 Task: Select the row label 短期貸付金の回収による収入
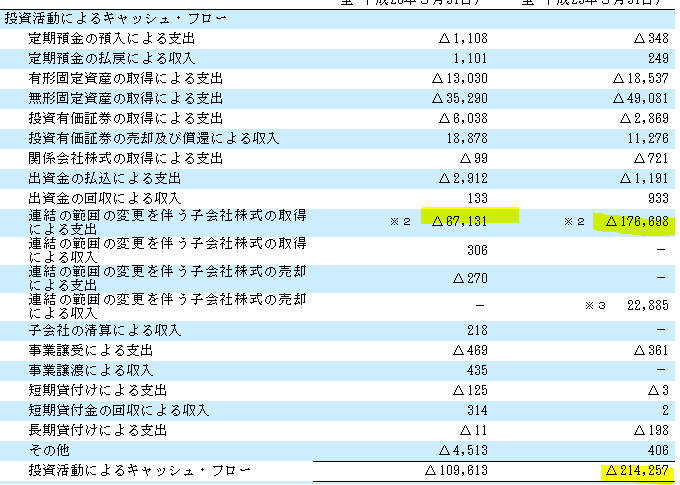pos(118,410)
